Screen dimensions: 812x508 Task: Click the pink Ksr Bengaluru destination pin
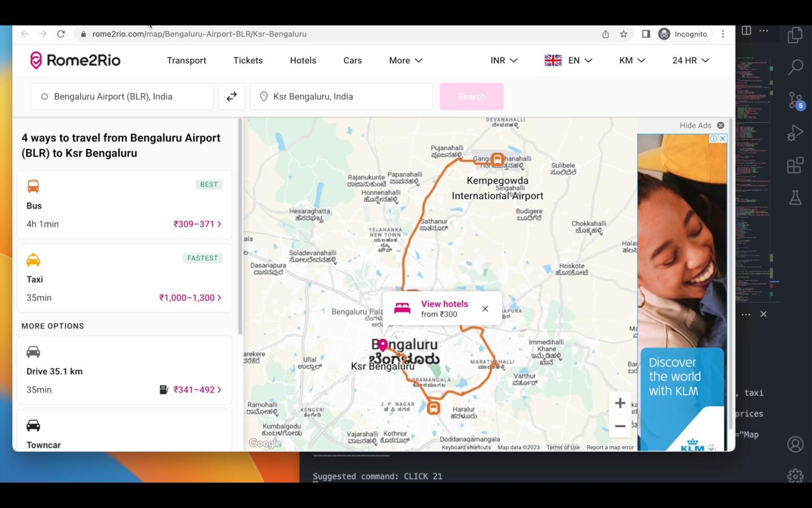click(383, 344)
